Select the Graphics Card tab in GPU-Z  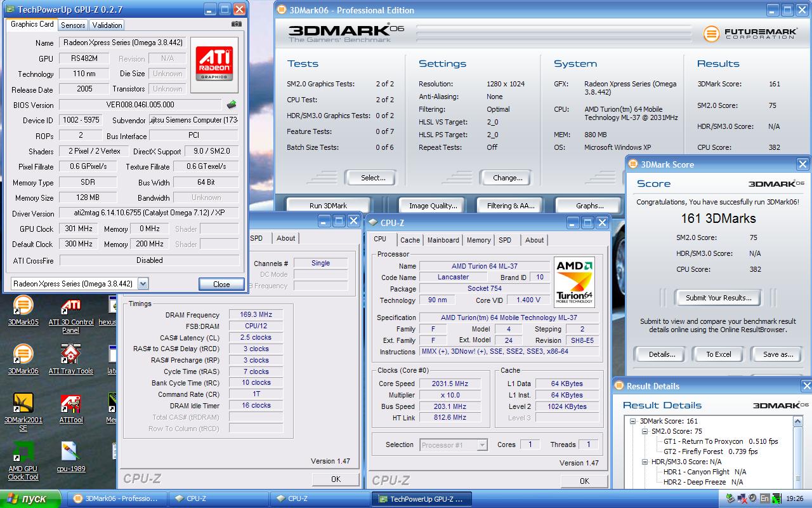[x=32, y=24]
